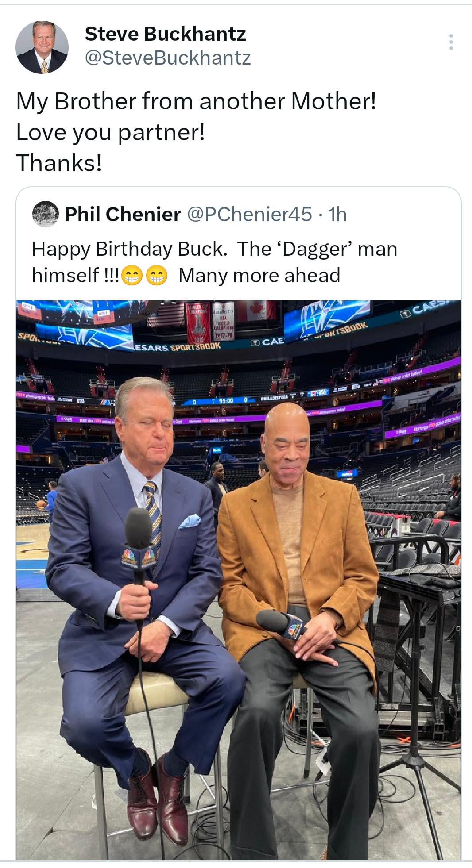Click the 1h timestamp on quoted tweet
The width and height of the screenshot is (472, 868).
point(337,215)
